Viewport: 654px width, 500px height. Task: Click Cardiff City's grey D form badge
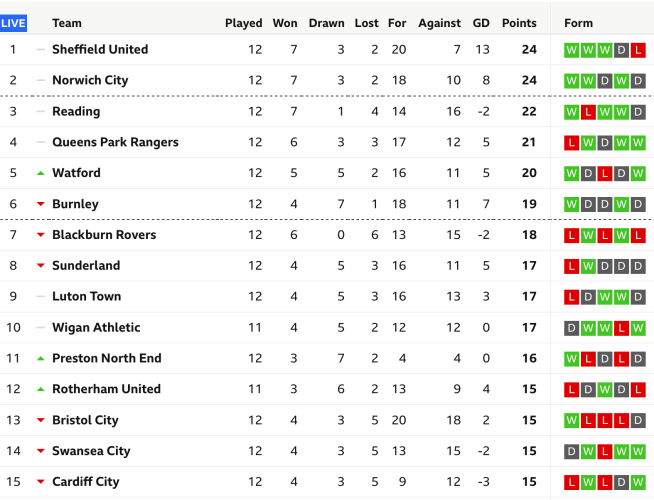pyautogui.click(x=622, y=482)
